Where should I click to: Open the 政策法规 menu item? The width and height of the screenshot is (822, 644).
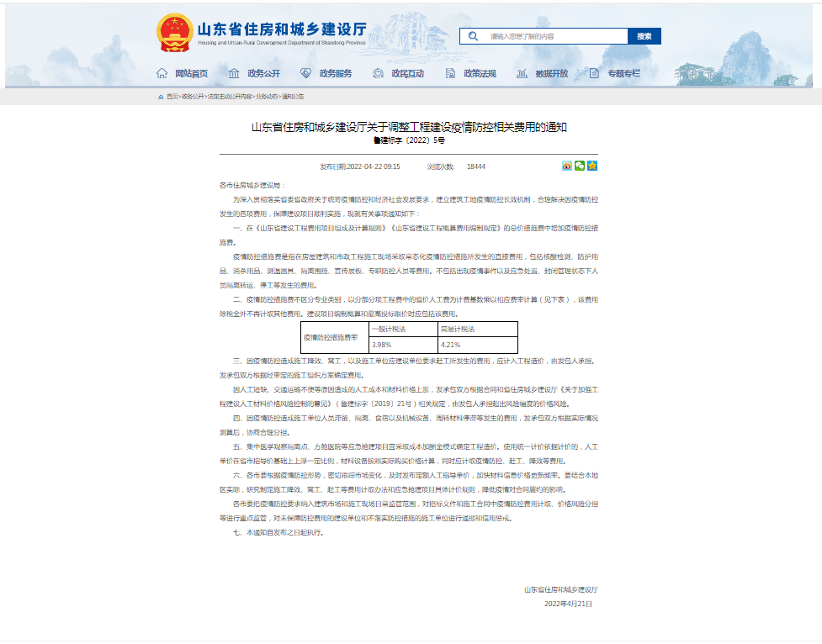click(x=480, y=73)
